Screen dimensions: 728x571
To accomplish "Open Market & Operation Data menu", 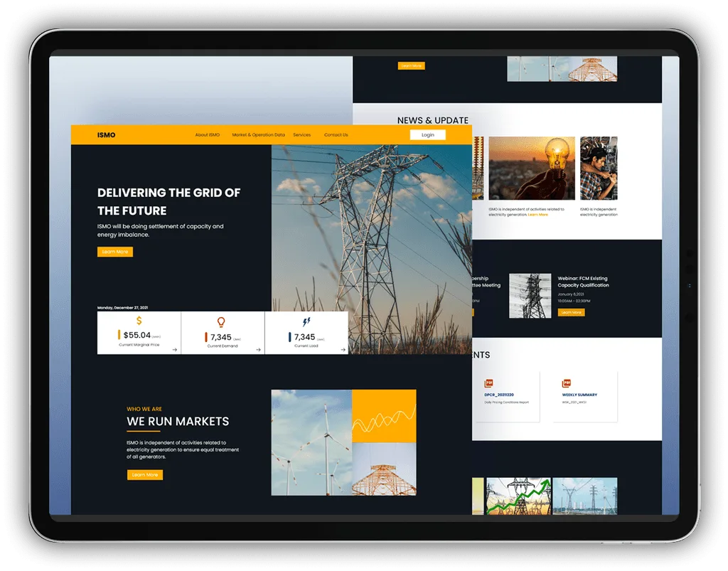I will (x=258, y=134).
